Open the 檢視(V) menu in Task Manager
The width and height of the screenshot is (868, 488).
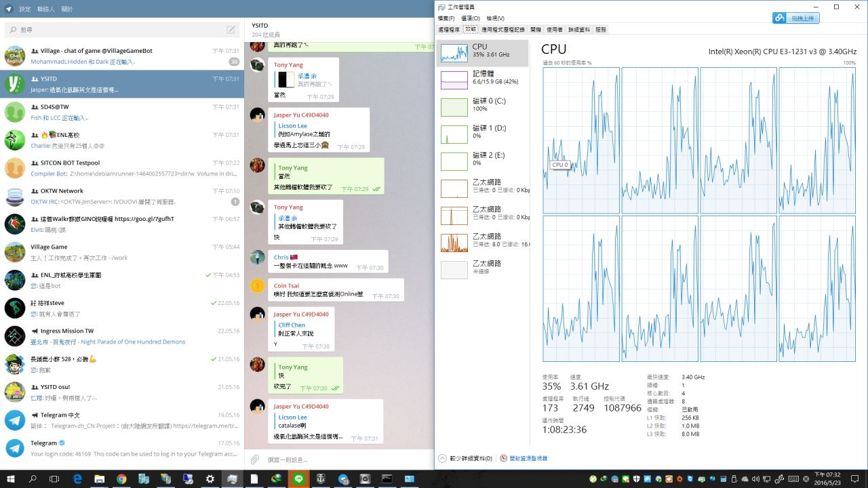(x=495, y=18)
